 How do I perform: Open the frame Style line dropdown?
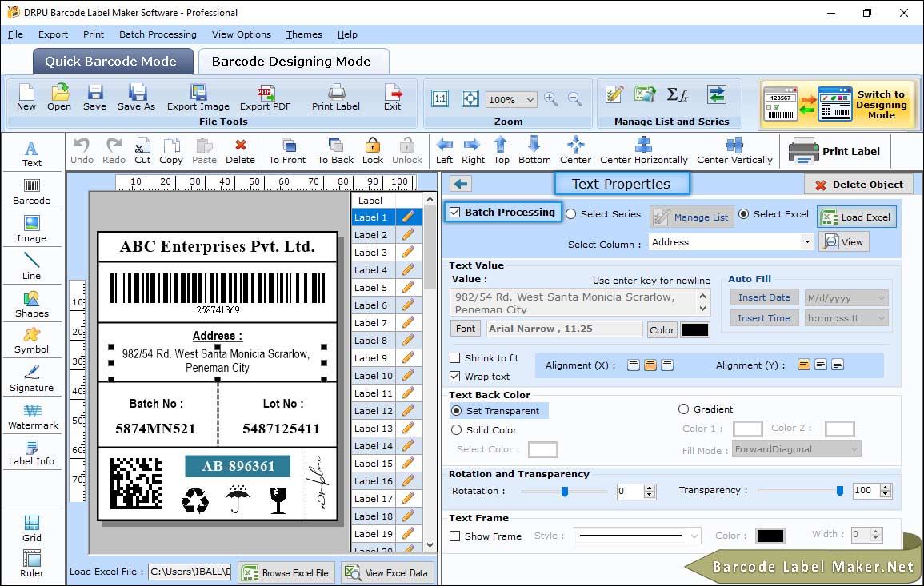(x=637, y=536)
